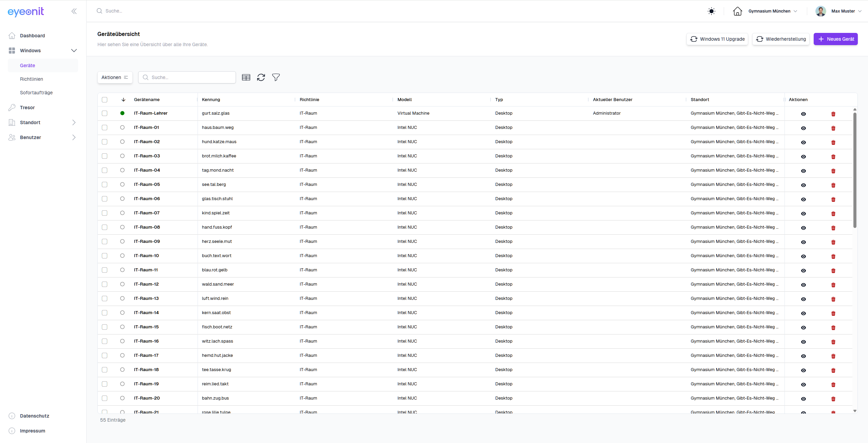The height and width of the screenshot is (443, 868).
Task: View details of IT-Raum-Lehrer via eye icon
Action: [803, 114]
